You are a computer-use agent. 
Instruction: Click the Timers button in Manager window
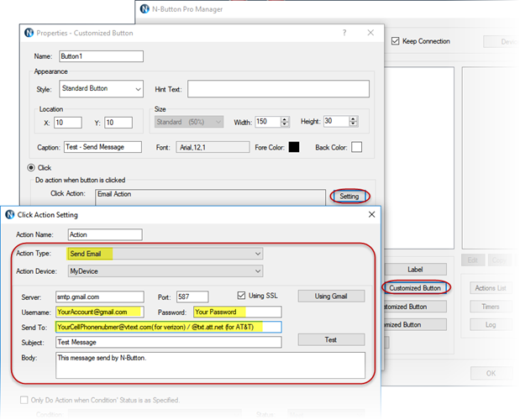(491, 307)
